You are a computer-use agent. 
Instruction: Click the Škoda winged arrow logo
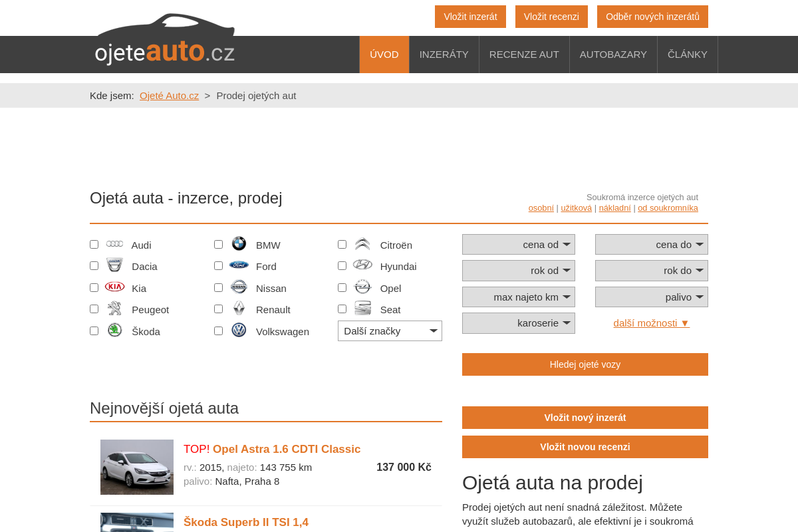[x=114, y=331]
